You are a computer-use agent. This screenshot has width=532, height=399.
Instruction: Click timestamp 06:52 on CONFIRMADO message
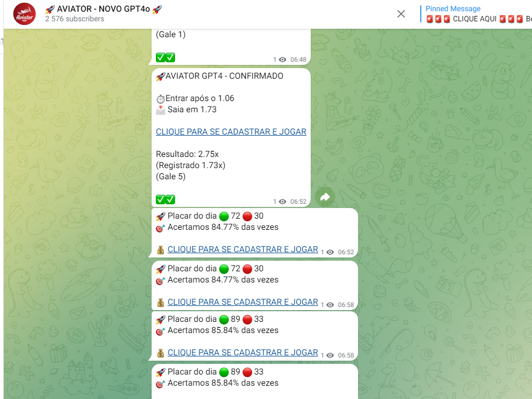[298, 202]
